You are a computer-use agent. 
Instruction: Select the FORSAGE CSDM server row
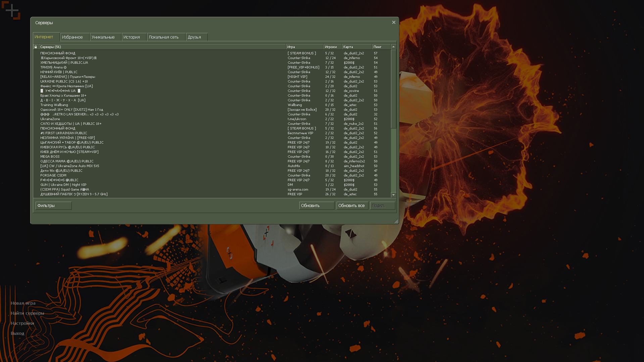53,175
